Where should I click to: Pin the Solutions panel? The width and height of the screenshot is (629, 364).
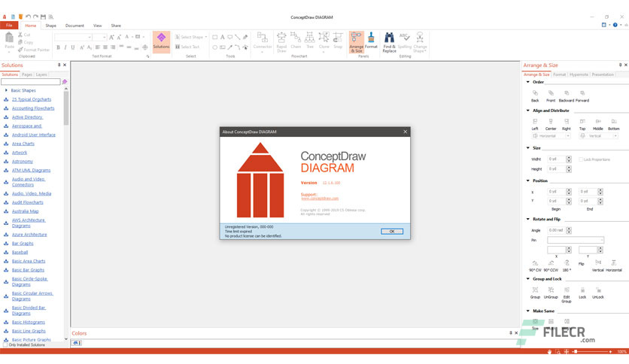point(59,65)
